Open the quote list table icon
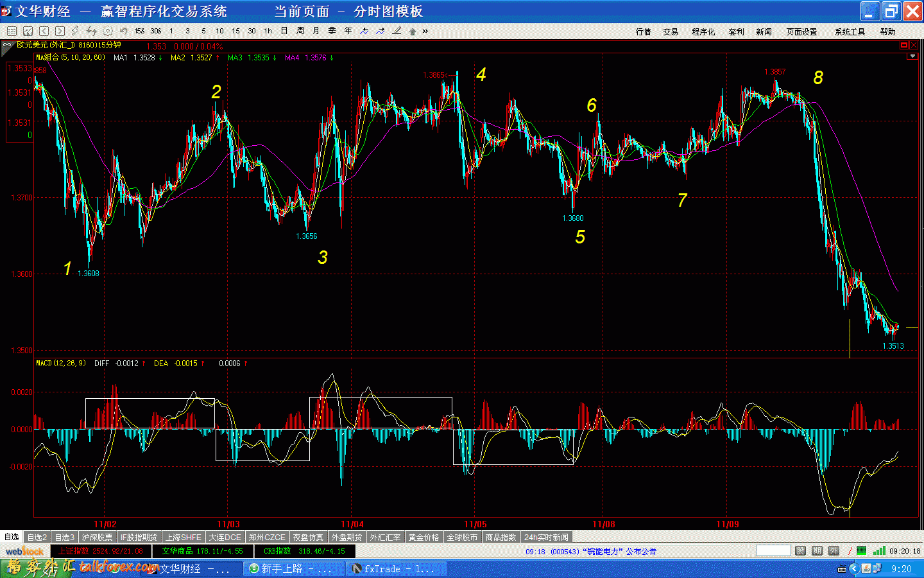The image size is (924, 578). pyautogui.click(x=12, y=31)
